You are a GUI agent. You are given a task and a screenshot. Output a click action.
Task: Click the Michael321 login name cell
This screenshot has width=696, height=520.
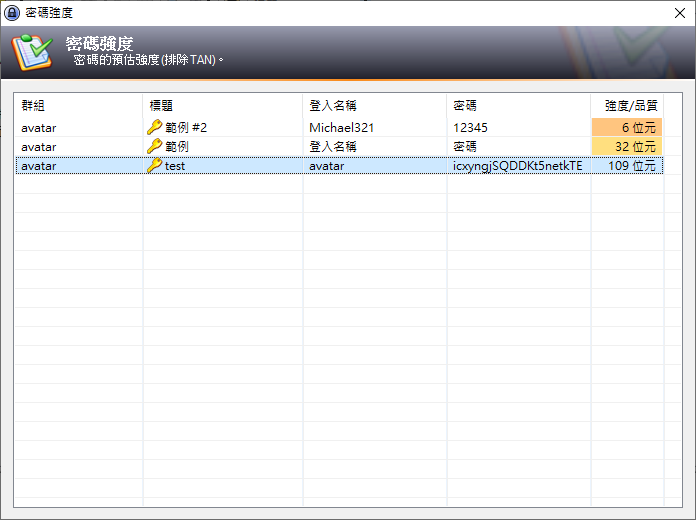click(x=341, y=128)
